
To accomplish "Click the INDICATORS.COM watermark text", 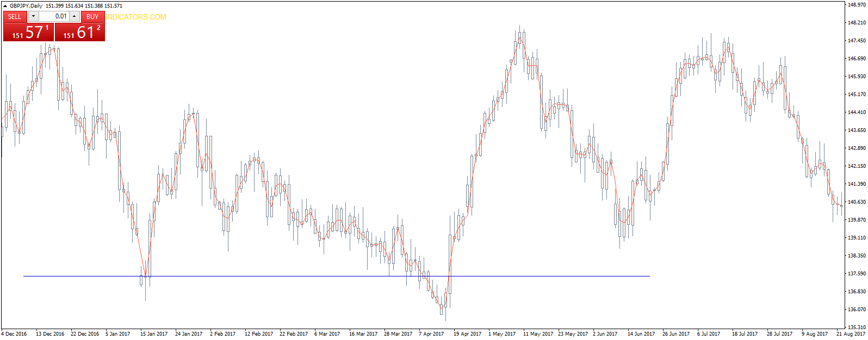I will 136,17.
